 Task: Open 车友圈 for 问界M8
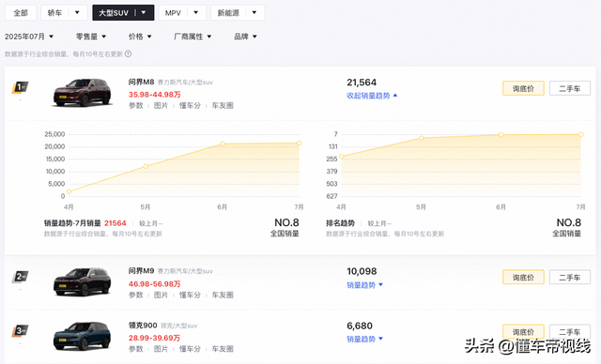tap(223, 106)
